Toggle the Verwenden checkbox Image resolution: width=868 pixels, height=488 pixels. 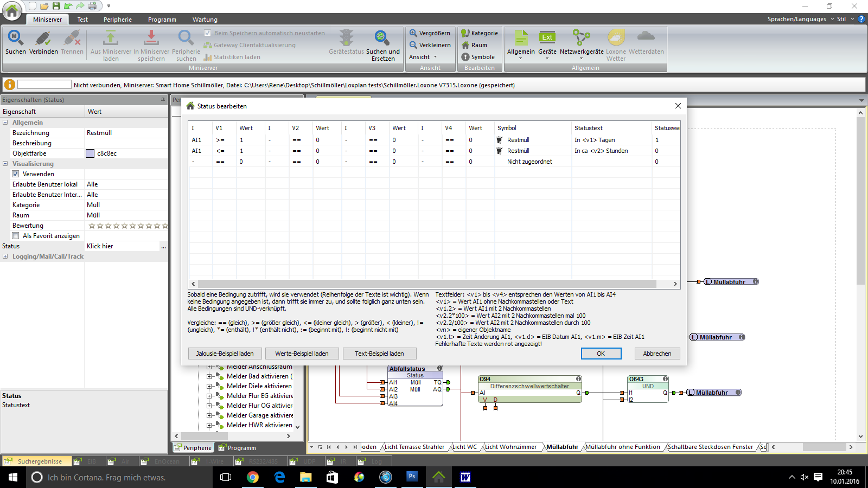coord(16,174)
